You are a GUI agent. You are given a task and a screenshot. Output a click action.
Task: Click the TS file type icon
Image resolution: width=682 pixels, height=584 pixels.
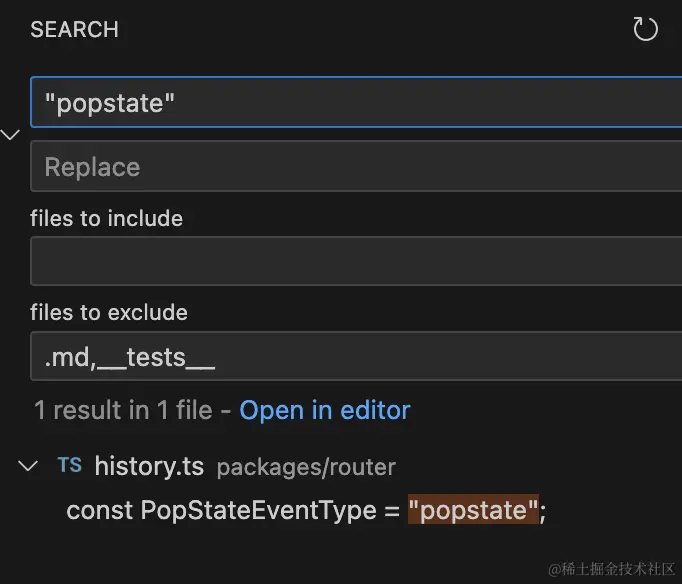70,465
